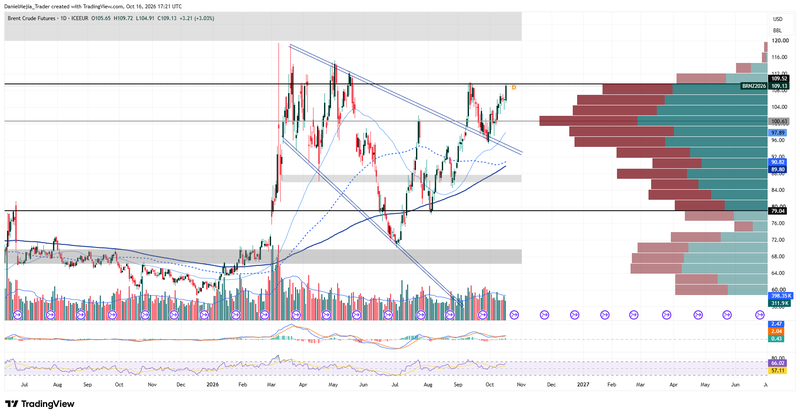
Task: Click the 2027 label on time axis
Action: pos(583,384)
